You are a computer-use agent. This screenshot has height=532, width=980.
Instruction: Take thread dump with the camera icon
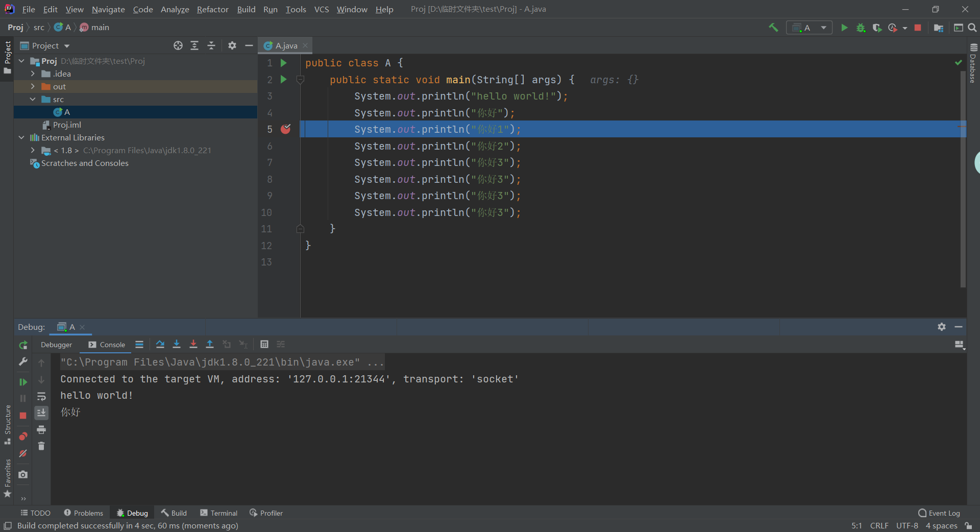[23, 474]
